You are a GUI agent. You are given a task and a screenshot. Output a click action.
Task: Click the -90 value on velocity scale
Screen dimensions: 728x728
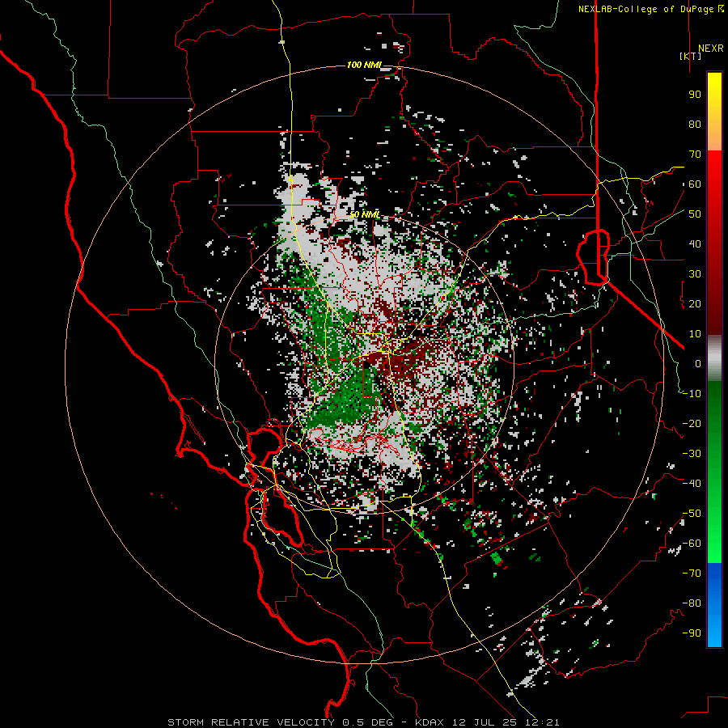click(692, 633)
